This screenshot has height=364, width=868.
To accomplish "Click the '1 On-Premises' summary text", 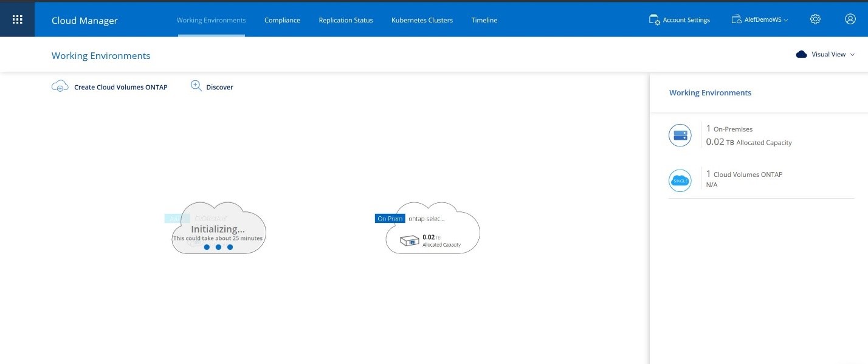I will click(x=729, y=129).
